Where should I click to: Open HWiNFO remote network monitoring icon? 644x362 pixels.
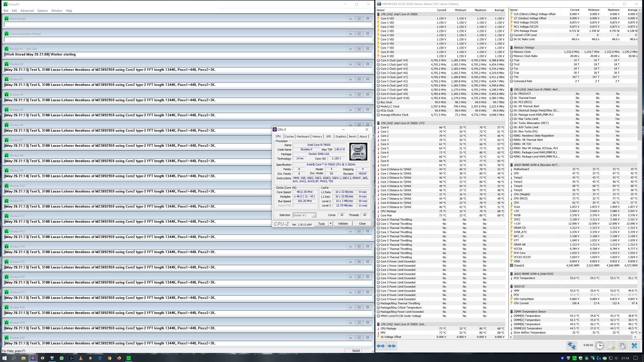coord(572,346)
